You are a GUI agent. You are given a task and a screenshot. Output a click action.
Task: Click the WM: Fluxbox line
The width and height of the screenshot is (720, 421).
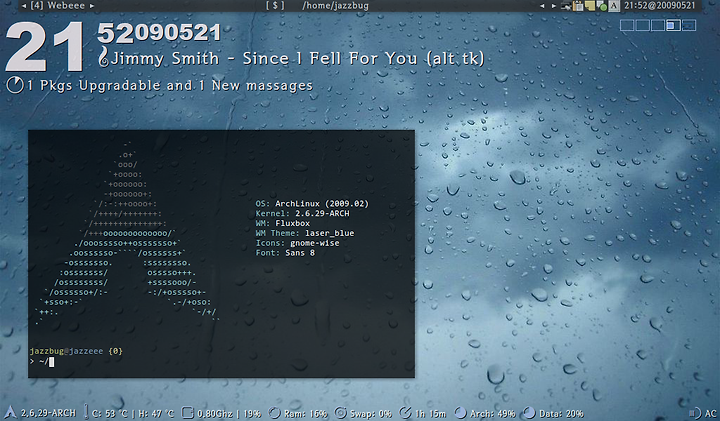(282, 223)
